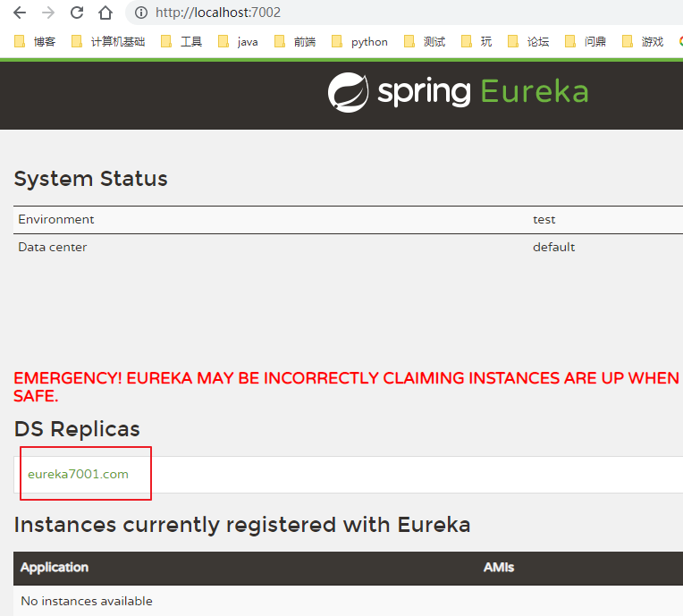
Task: Select the Data center row label
Action: point(52,247)
